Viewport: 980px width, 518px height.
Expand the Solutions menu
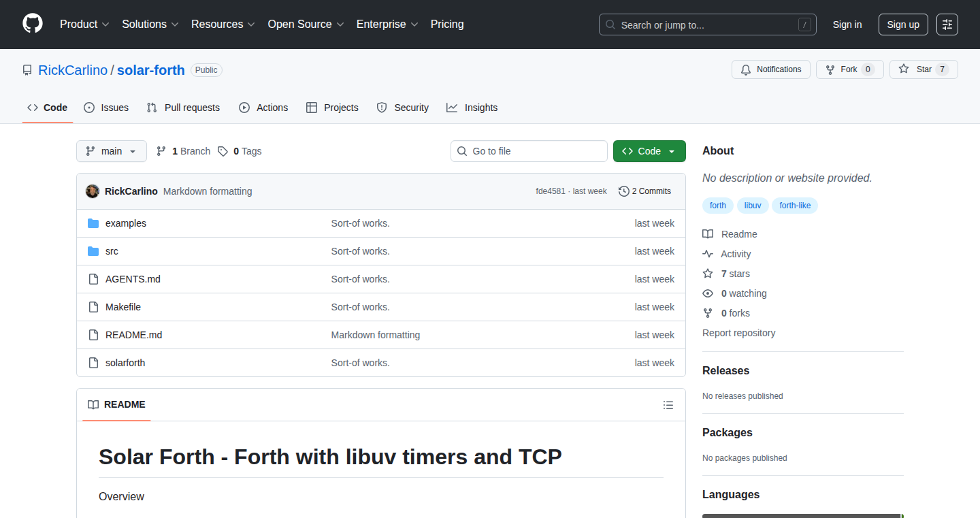[x=150, y=25]
